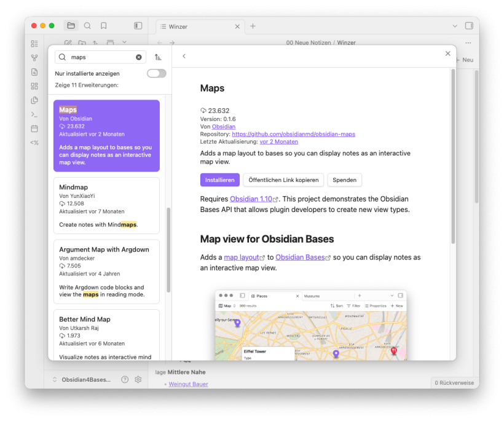Screen dimensions: 504x421
Task: Open the command palette terminal icon
Action: click(34, 114)
